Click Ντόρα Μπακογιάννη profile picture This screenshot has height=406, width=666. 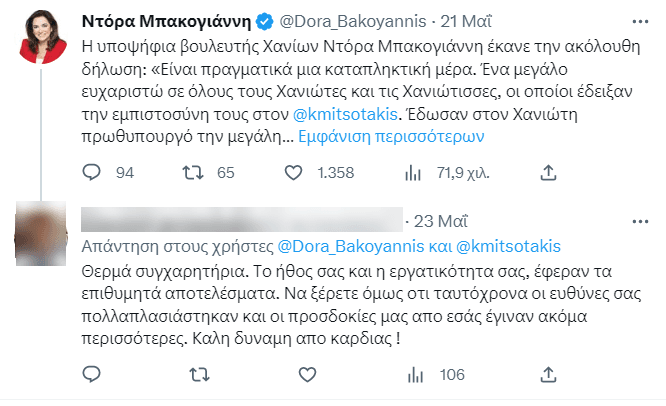click(43, 41)
